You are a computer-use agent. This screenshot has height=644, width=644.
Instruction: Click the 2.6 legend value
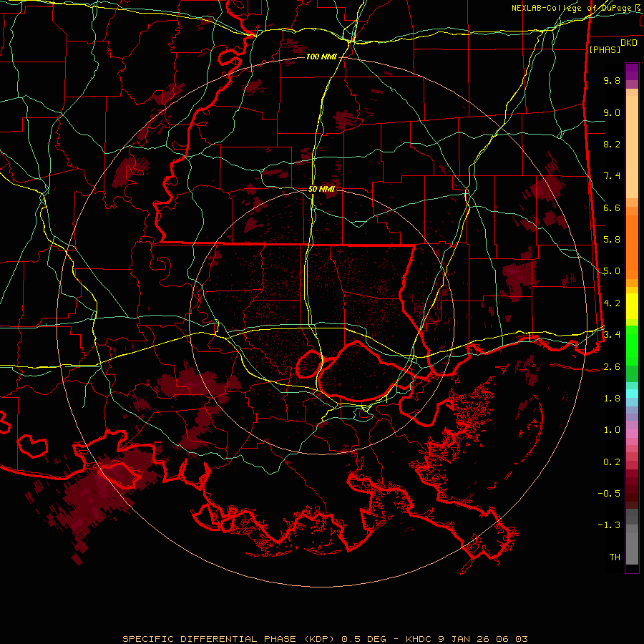tap(612, 367)
